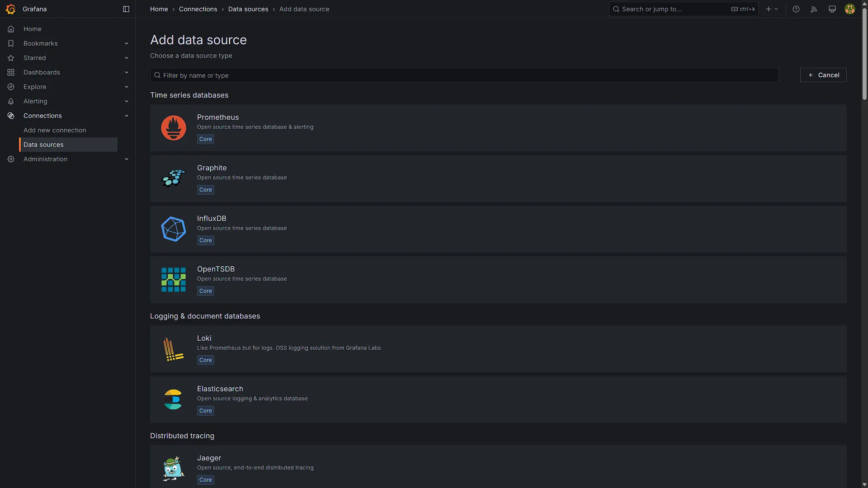The width and height of the screenshot is (868, 488).
Task: Open Administration in the sidebar menu
Action: click(x=45, y=159)
